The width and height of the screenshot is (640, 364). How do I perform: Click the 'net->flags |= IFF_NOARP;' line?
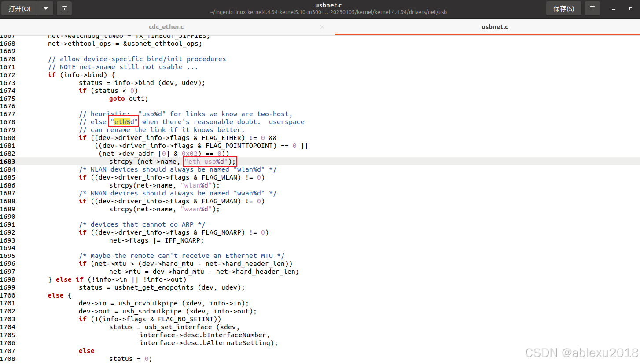156,240
